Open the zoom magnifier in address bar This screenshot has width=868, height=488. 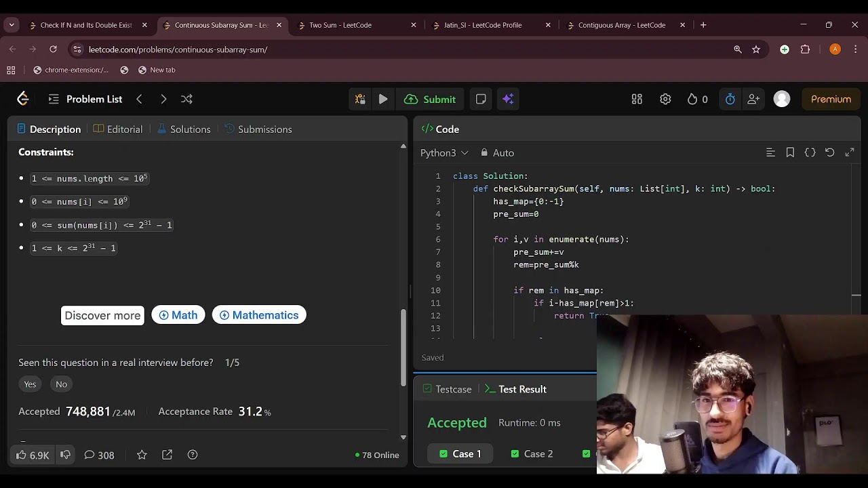click(x=738, y=49)
